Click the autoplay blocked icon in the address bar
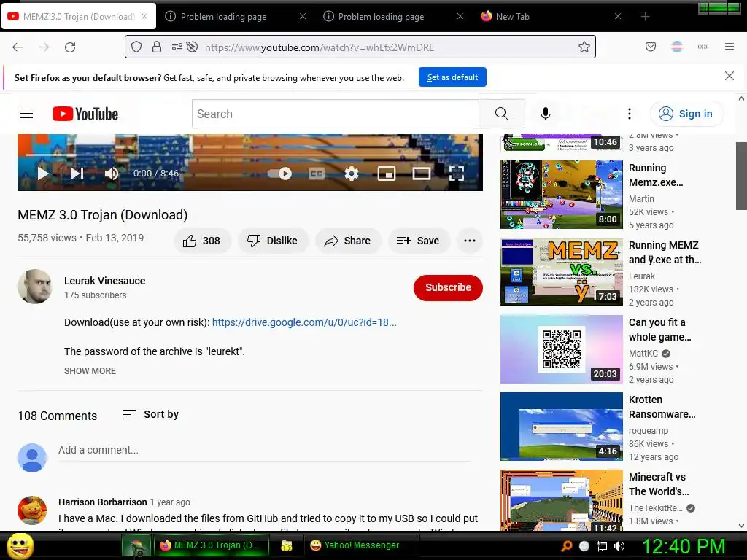This screenshot has width=747, height=560. click(x=192, y=47)
